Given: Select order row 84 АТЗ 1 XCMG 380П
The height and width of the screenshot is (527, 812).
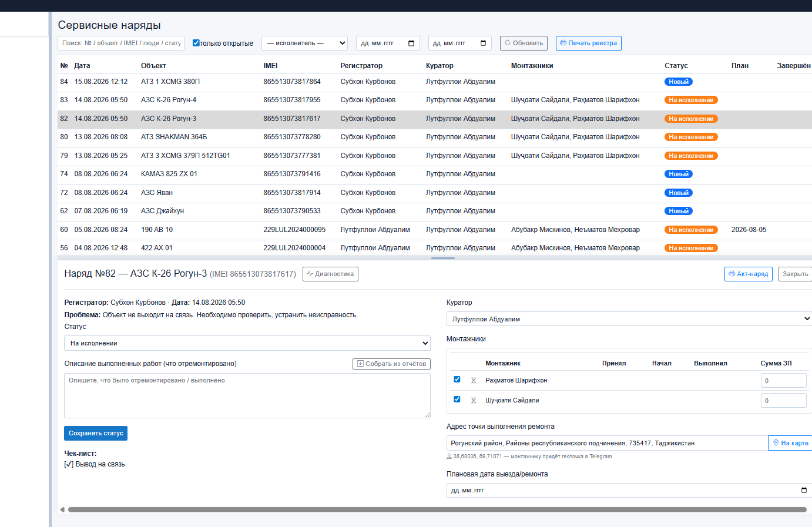Looking at the screenshot, I should click(x=435, y=82).
